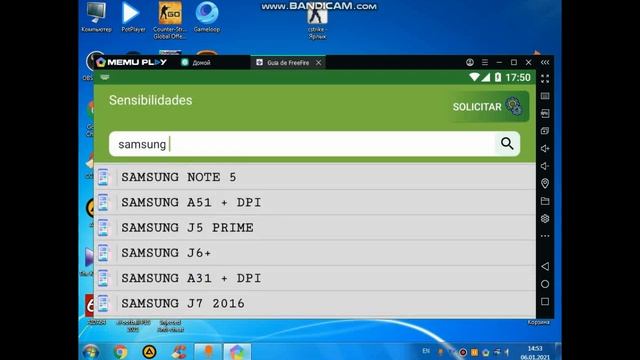Open Gameloop desktop shortcut
The width and height of the screenshot is (640, 360).
[x=207, y=17]
